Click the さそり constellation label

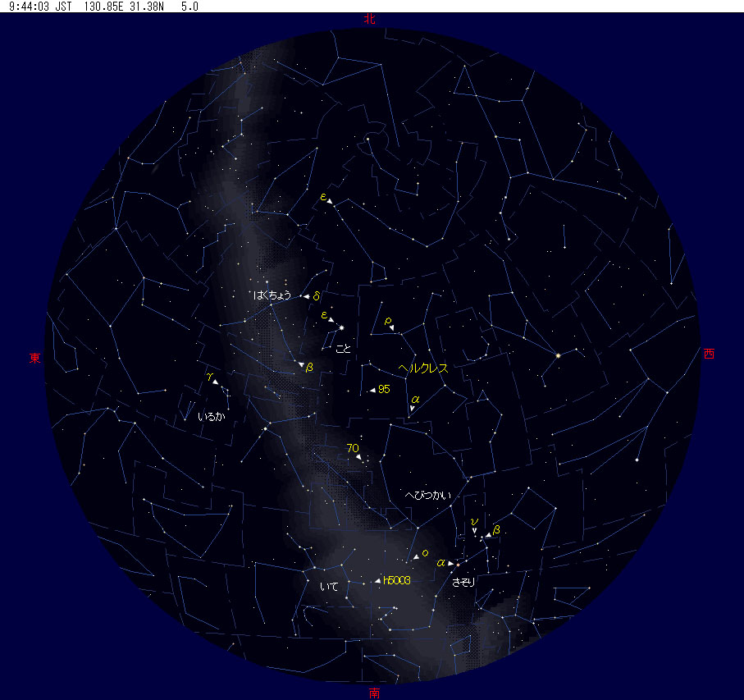coord(463,582)
